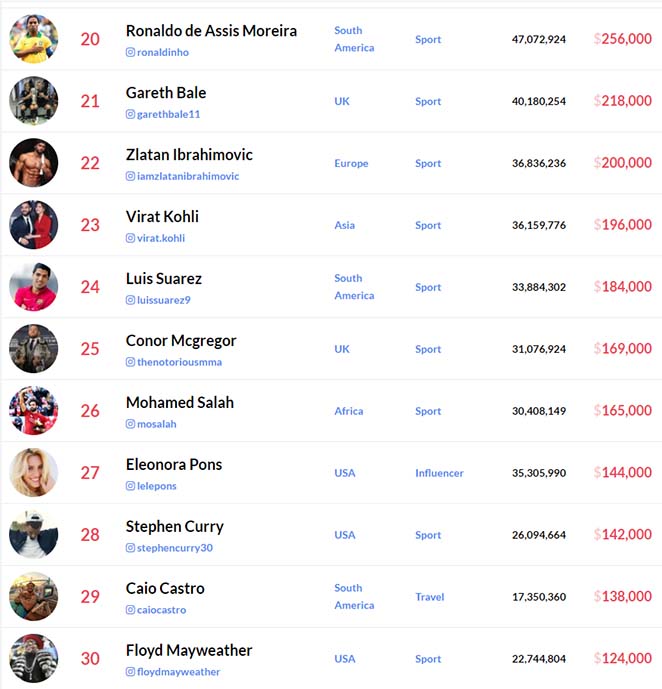Click Instagram icon beside mosalah handle
662x689 pixels.
pos(130,424)
